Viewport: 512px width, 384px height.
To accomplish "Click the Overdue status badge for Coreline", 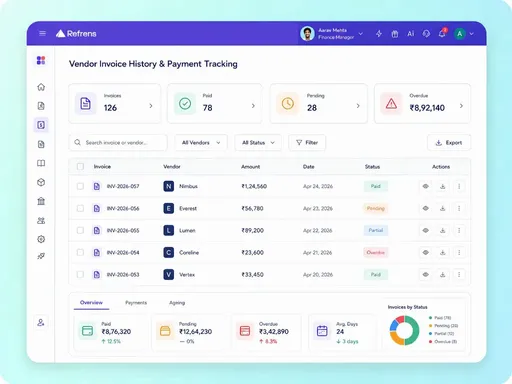I will click(376, 252).
